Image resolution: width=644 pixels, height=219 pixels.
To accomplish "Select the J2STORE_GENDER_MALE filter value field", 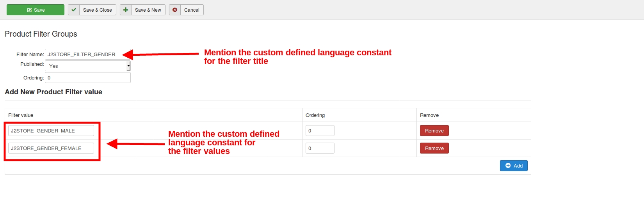I will [51, 131].
